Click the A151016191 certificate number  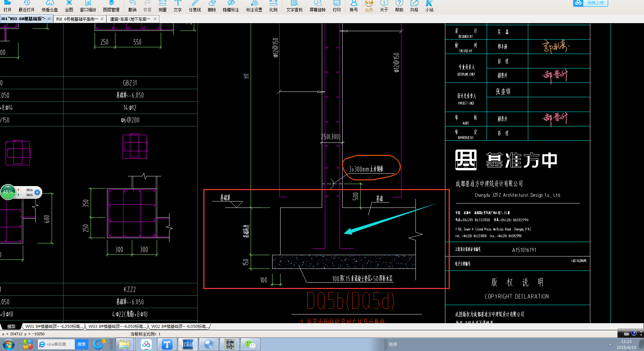pos(524,250)
